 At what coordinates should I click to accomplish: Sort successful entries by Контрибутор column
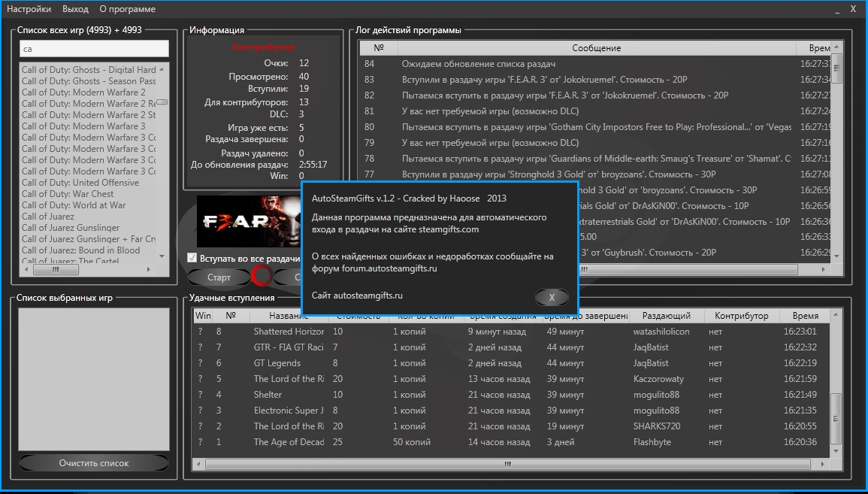[742, 316]
